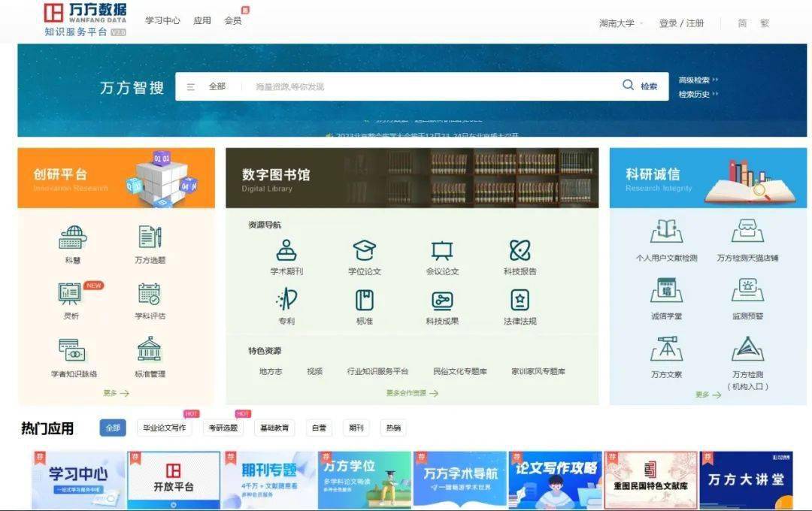This screenshot has height=511, width=812.
Task: Open the 法律法规 star document icon
Action: point(520,301)
